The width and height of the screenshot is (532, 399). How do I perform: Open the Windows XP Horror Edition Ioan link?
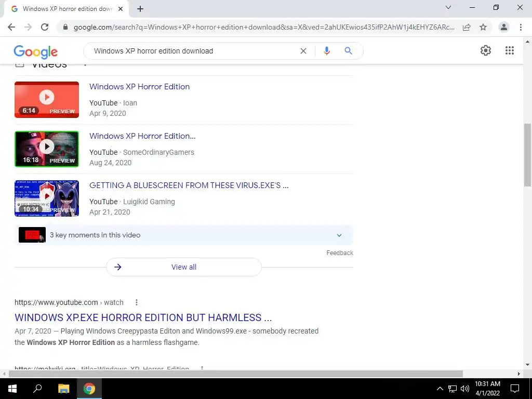(139, 87)
